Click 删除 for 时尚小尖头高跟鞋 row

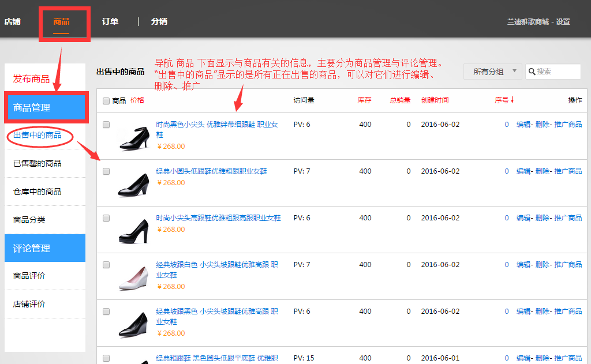pos(542,218)
